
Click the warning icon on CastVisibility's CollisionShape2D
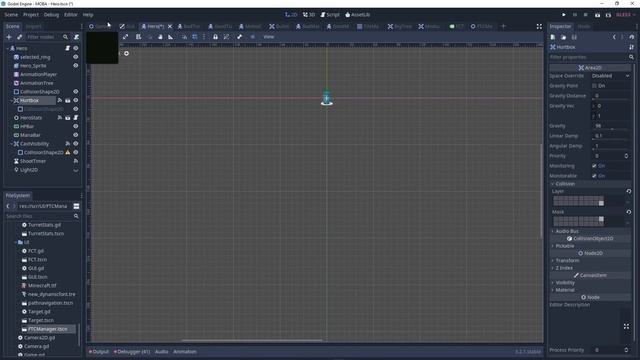coord(68,152)
